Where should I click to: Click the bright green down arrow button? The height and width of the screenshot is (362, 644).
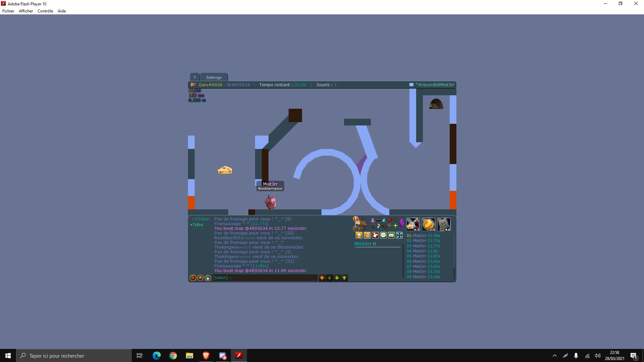click(x=337, y=278)
